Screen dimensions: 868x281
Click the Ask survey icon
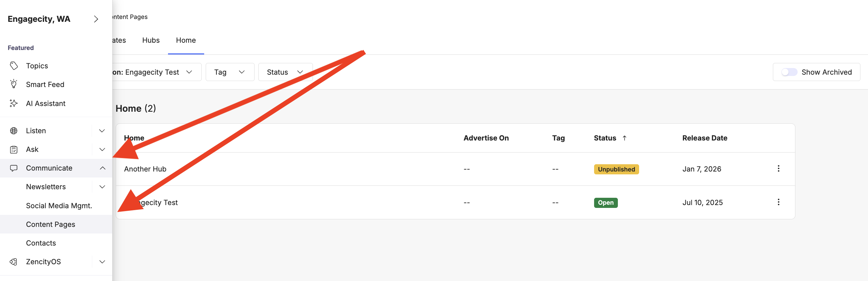[14, 149]
